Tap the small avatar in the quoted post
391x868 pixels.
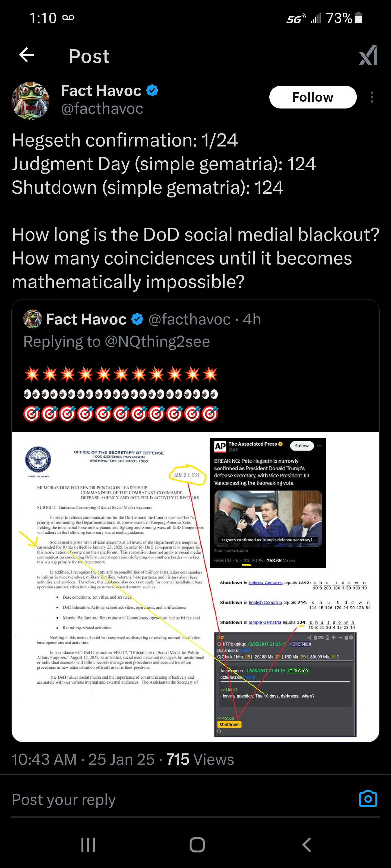coord(32,319)
